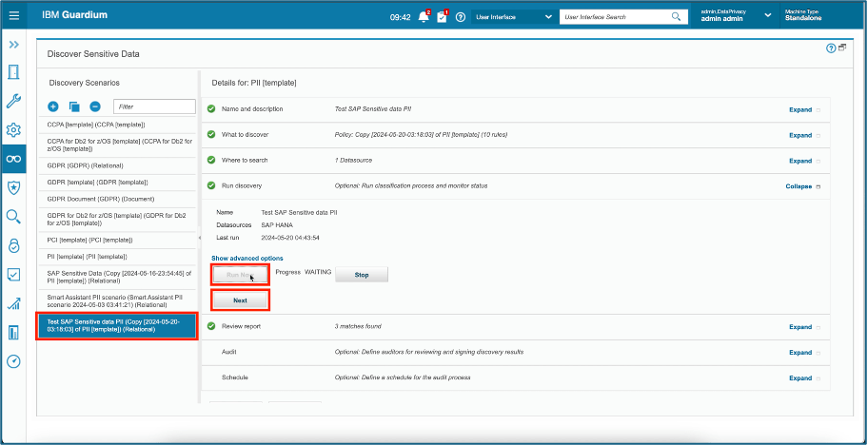
Task: Click the scenario Filter input field
Action: 154,106
